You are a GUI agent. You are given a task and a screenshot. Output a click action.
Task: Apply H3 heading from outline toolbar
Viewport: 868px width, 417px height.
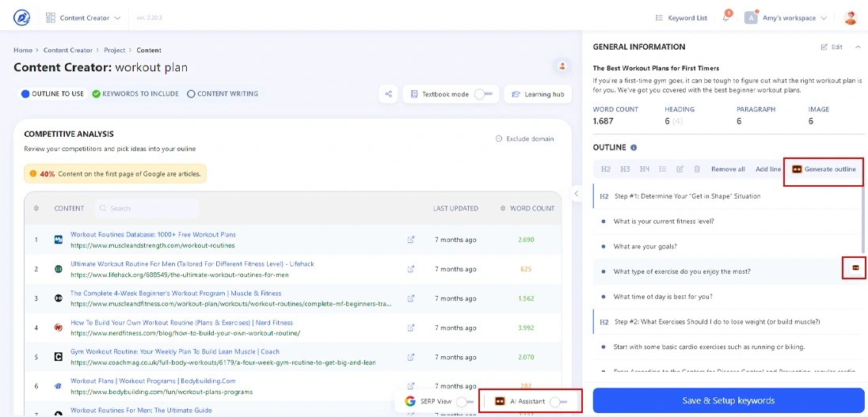625,169
